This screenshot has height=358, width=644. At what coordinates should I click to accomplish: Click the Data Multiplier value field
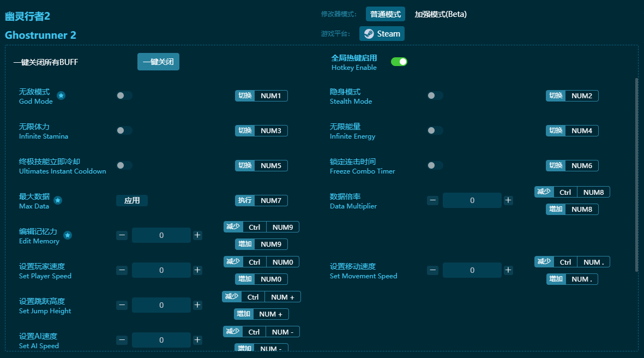(x=472, y=200)
